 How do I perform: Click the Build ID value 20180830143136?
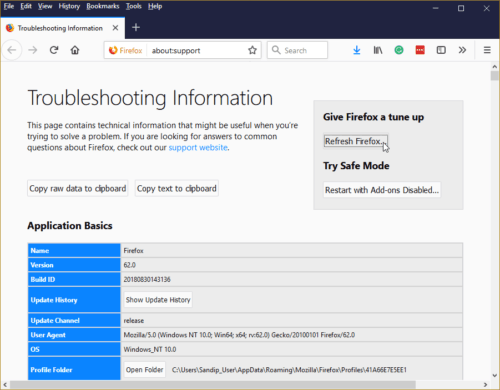tap(147, 280)
